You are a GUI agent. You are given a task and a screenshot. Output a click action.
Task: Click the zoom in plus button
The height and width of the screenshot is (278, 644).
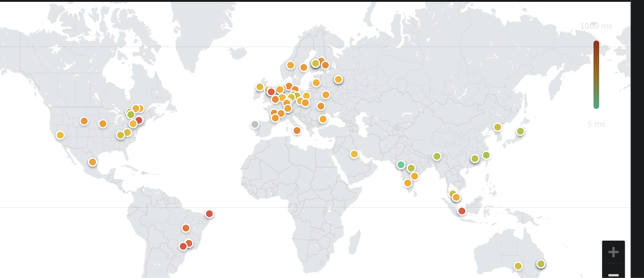click(613, 252)
